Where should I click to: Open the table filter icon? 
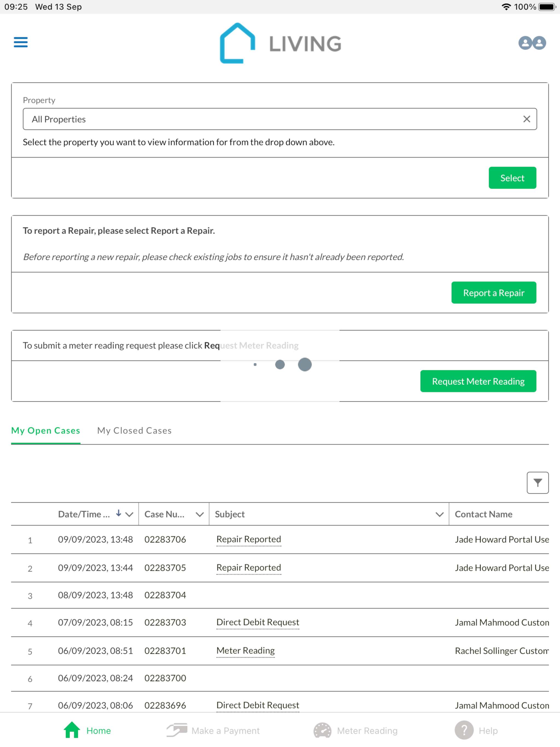pos(537,483)
